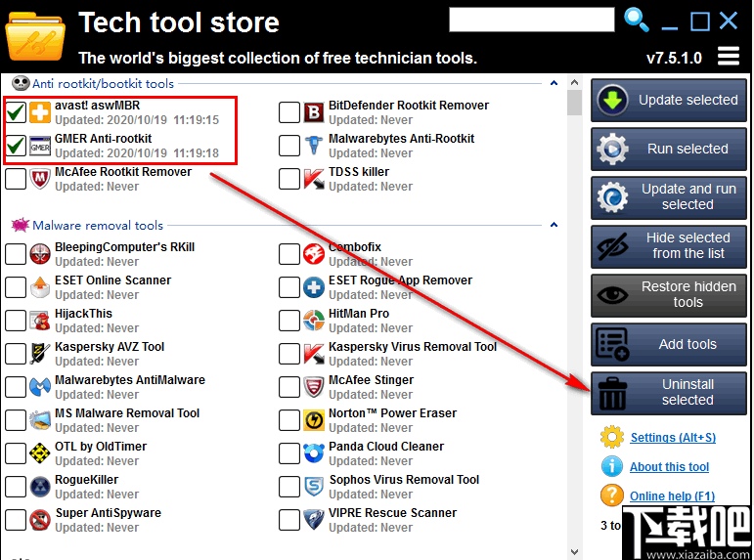Viewport: 754px width, 560px height.
Task: Click the GMER Anti-rootkit icon
Action: tap(40, 146)
